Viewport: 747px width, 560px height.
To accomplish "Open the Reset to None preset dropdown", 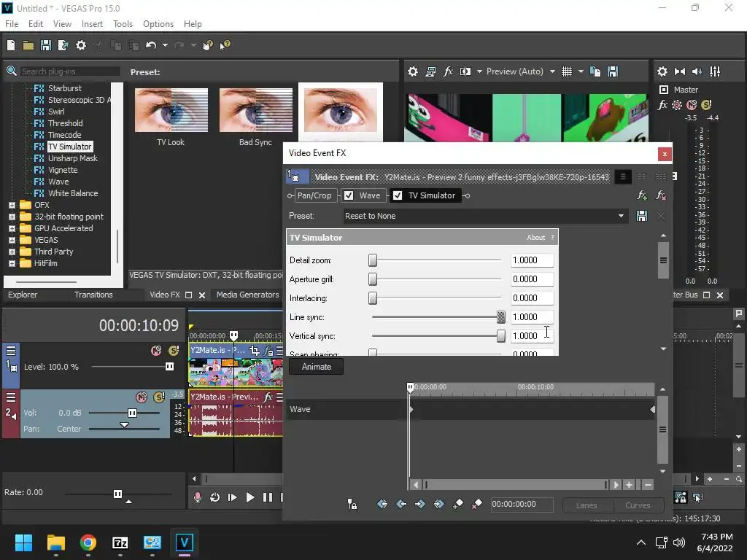I will (x=621, y=216).
